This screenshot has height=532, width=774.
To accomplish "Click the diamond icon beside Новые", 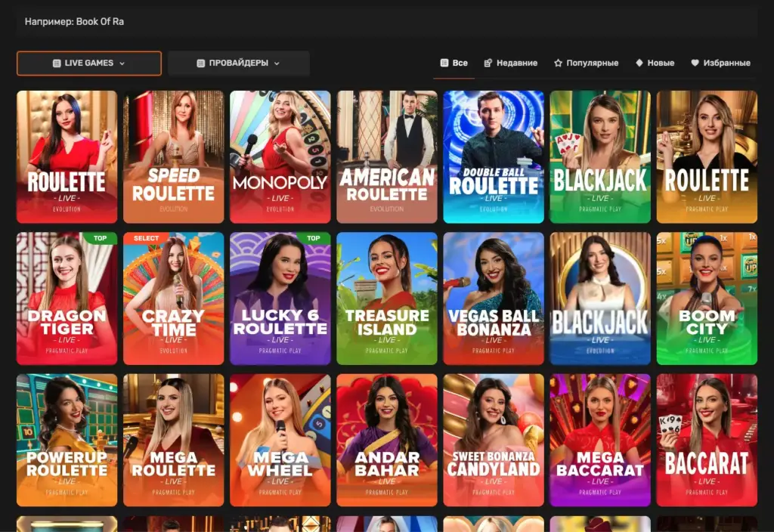I will pyautogui.click(x=639, y=63).
